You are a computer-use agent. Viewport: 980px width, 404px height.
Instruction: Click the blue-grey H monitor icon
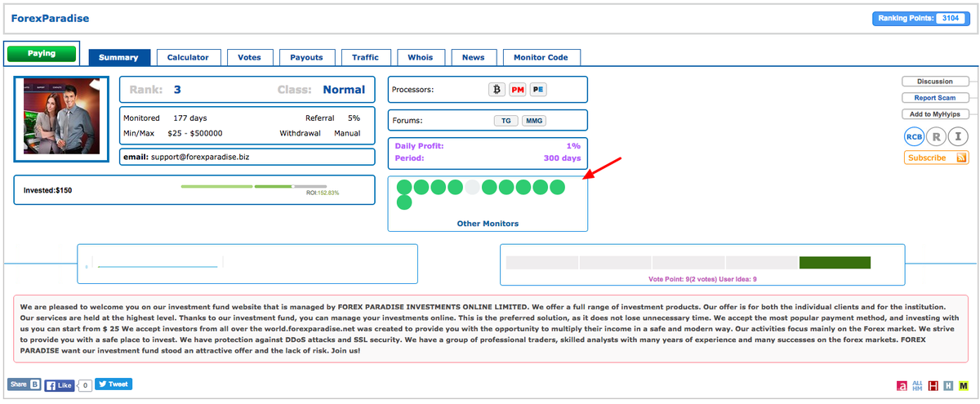[948, 387]
